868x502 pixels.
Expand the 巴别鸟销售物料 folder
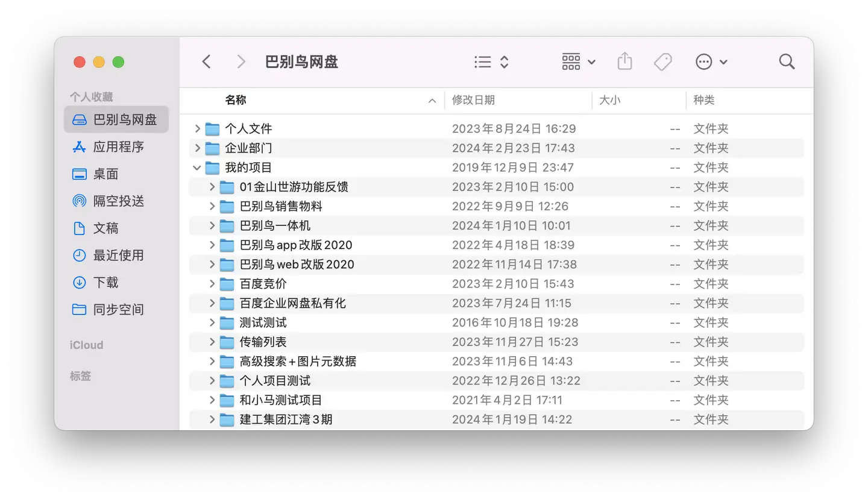(212, 206)
